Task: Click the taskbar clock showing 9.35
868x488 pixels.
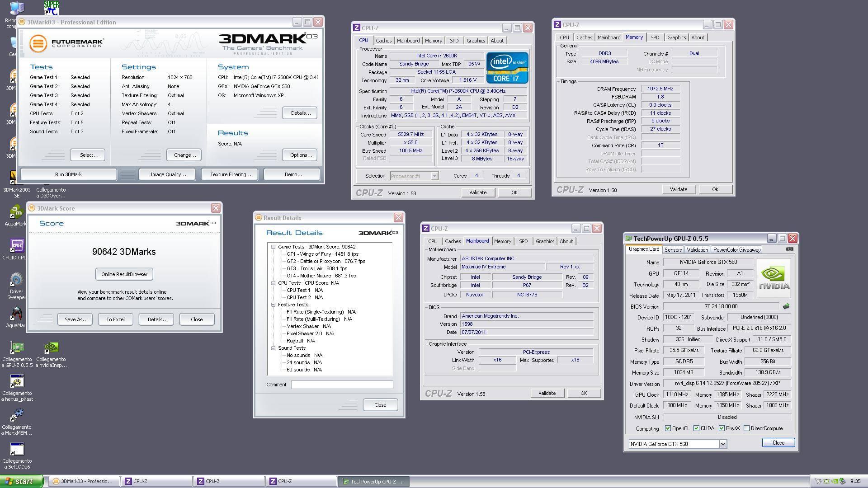Action: [x=855, y=482]
